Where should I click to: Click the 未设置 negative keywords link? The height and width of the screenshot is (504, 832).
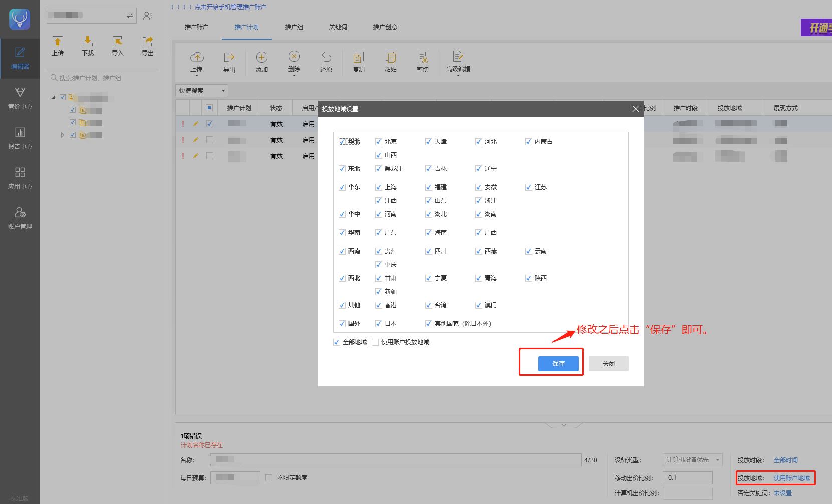(x=783, y=493)
